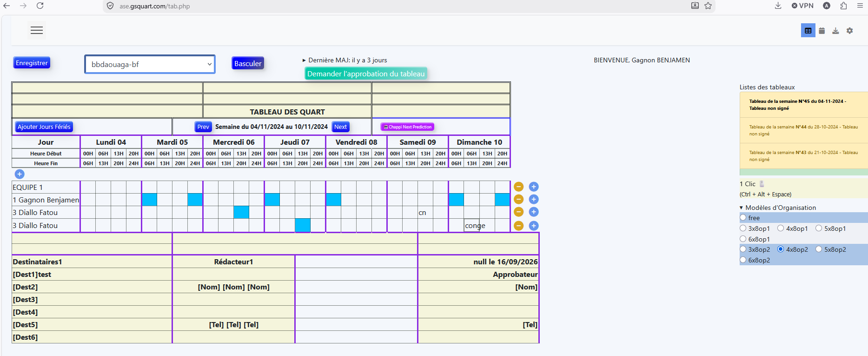Click Ajouter Jours Fériés button
The image size is (868, 356).
click(44, 127)
